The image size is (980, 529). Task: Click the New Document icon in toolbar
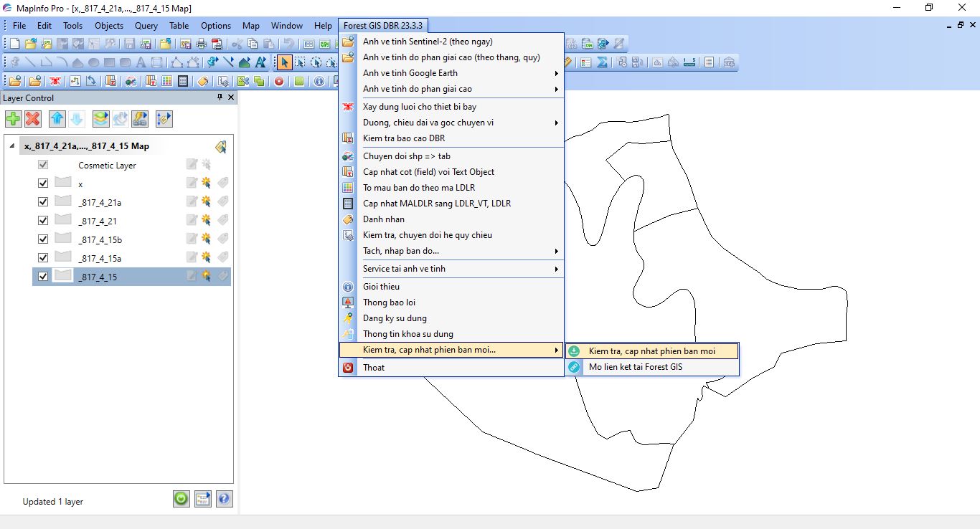(14, 44)
